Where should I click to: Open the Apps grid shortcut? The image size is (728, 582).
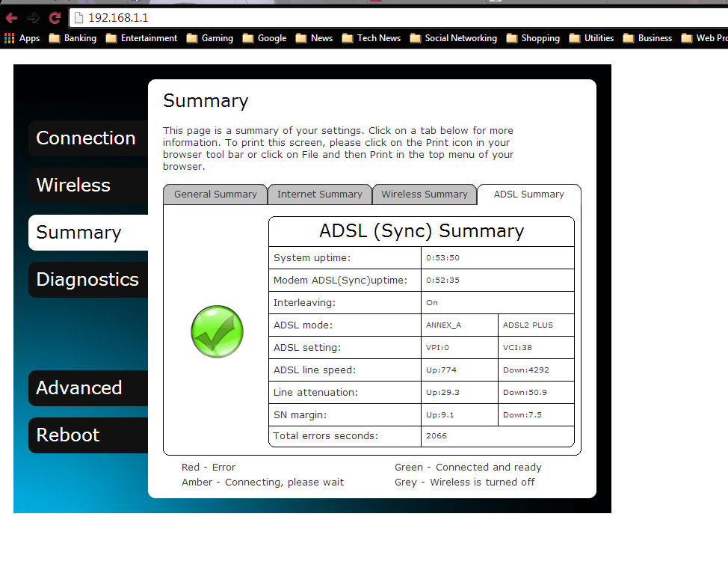click(x=22, y=38)
